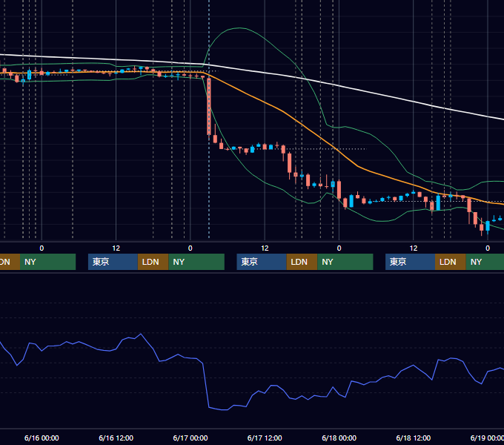
Task: Select the 東京 session block above 6/18 12:00
Action: pyautogui.click(x=411, y=262)
